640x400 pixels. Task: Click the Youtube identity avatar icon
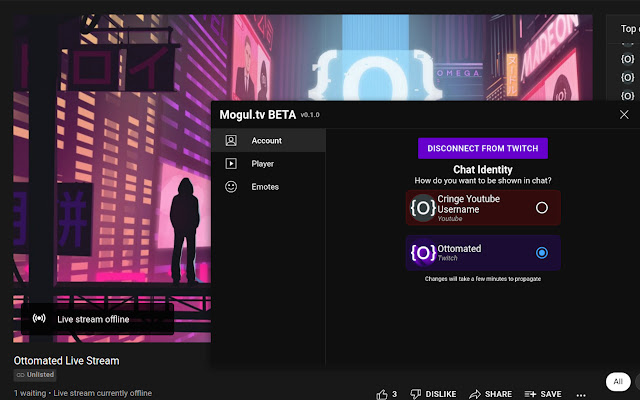click(422, 208)
